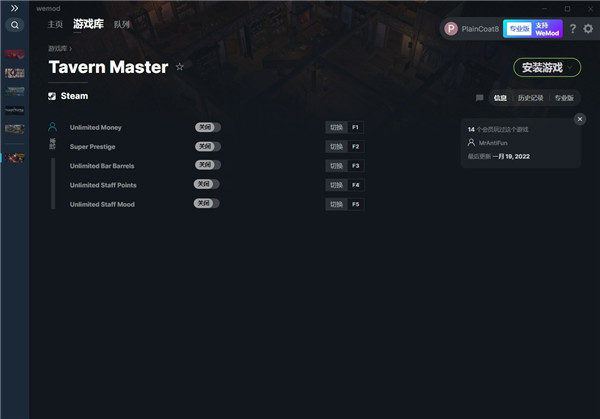Click the 专业版 Pro upgrade button
The width and height of the screenshot is (600, 419).
(519, 29)
